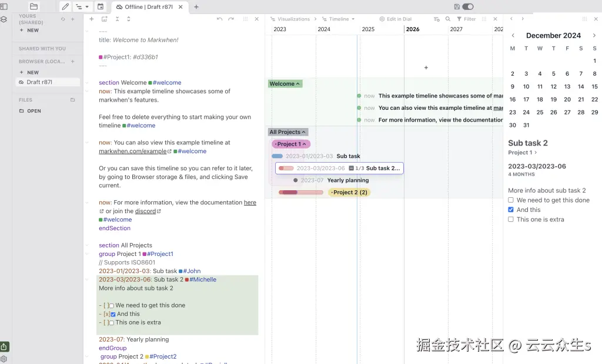Toggle the left sidebar panel icon

[4, 6]
